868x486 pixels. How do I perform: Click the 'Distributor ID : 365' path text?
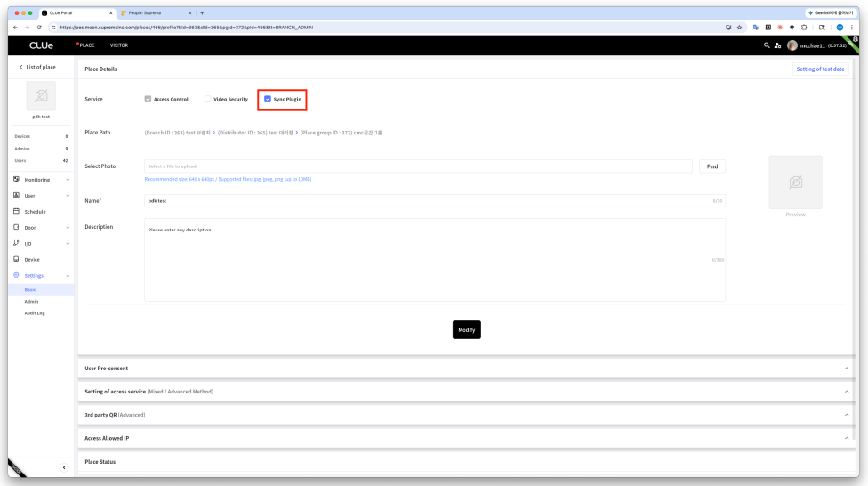pos(243,133)
